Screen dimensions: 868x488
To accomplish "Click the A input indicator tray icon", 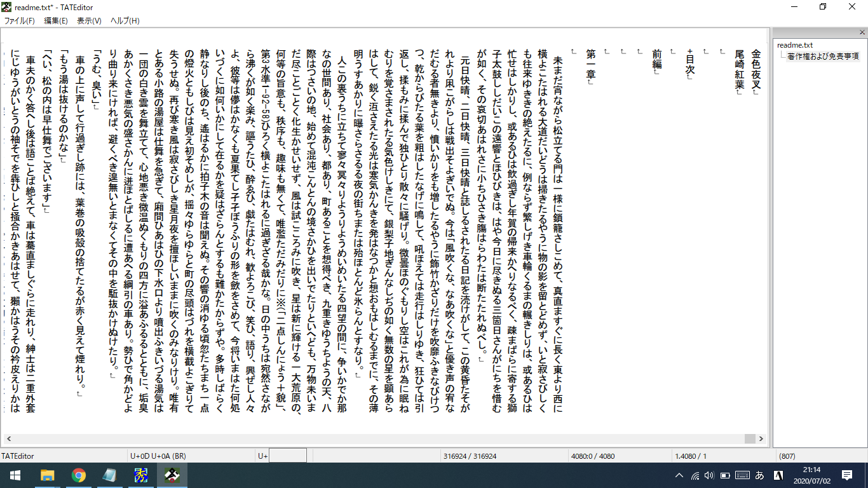I will click(x=777, y=475).
